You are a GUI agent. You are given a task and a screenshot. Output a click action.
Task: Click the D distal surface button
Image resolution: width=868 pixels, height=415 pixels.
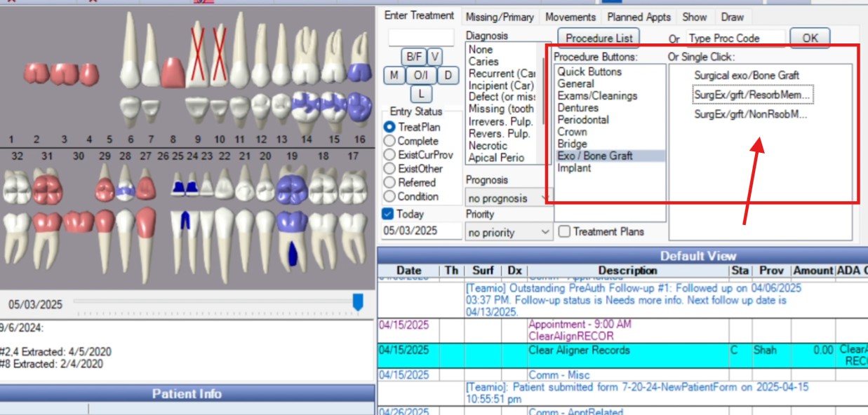(448, 75)
